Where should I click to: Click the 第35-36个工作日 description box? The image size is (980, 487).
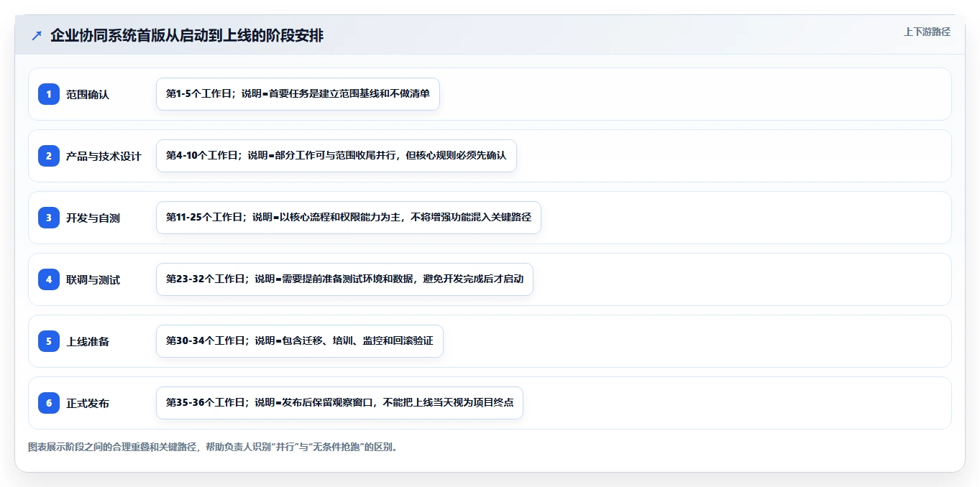point(339,403)
